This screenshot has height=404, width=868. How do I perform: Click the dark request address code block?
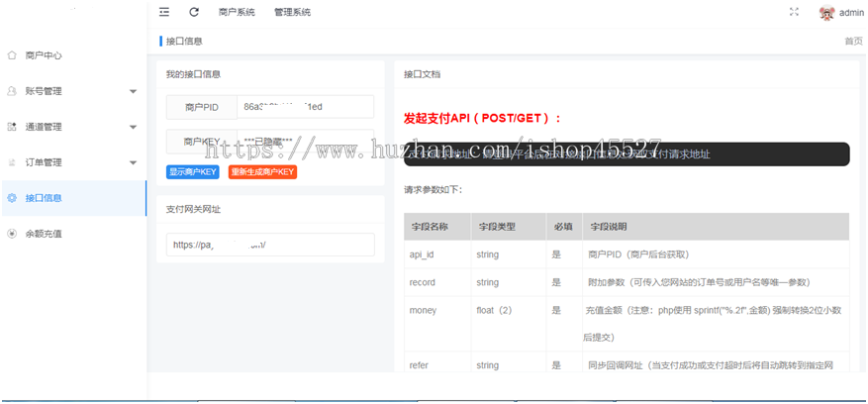tap(627, 154)
